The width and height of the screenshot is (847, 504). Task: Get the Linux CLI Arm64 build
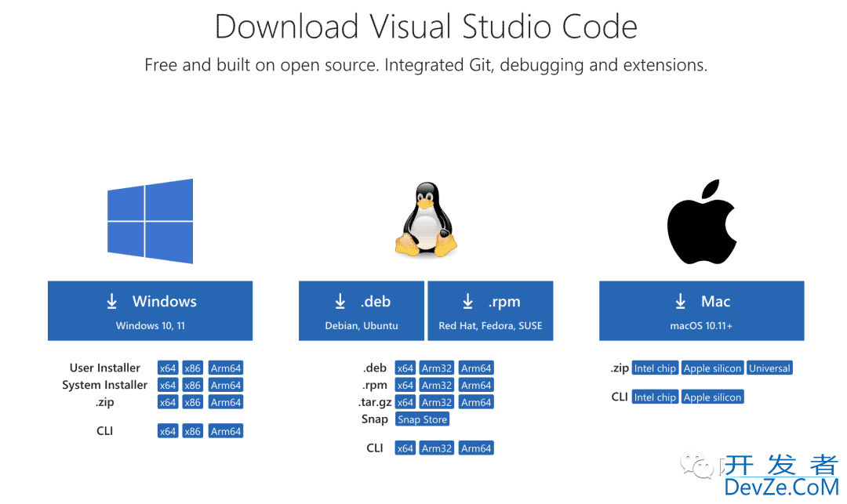click(476, 448)
